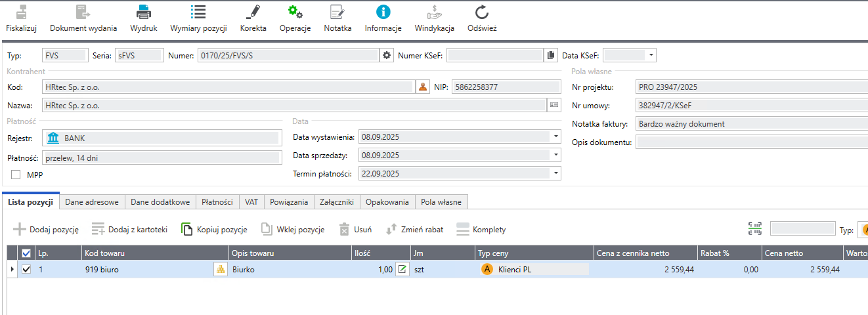The width and height of the screenshot is (868, 315).
Task: Open Dokument wydania from toolbar
Action: [83, 12]
